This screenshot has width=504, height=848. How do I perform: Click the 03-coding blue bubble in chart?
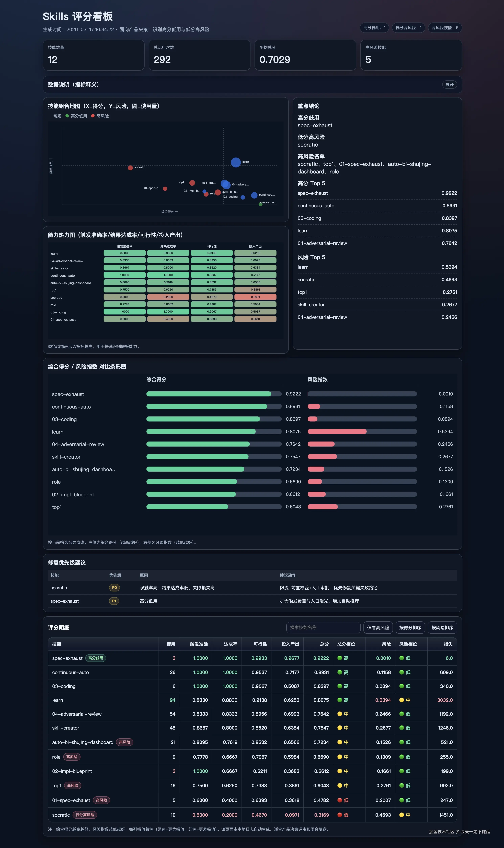click(x=243, y=197)
